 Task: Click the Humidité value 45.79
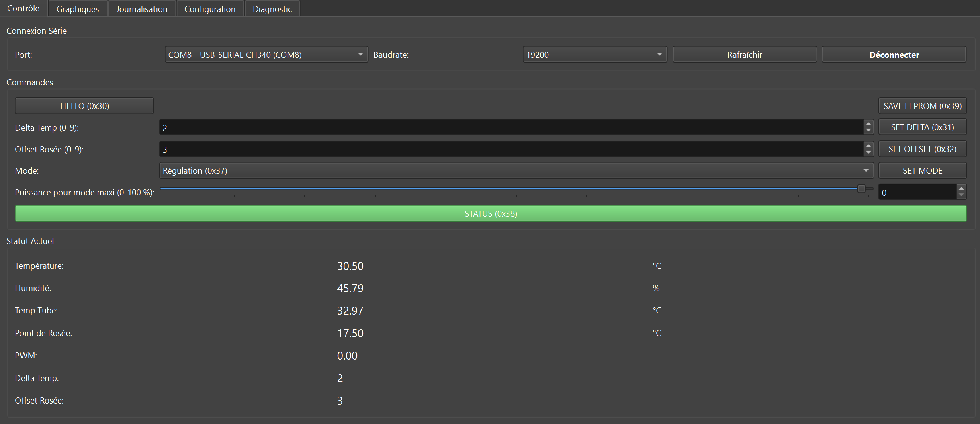pyautogui.click(x=350, y=288)
